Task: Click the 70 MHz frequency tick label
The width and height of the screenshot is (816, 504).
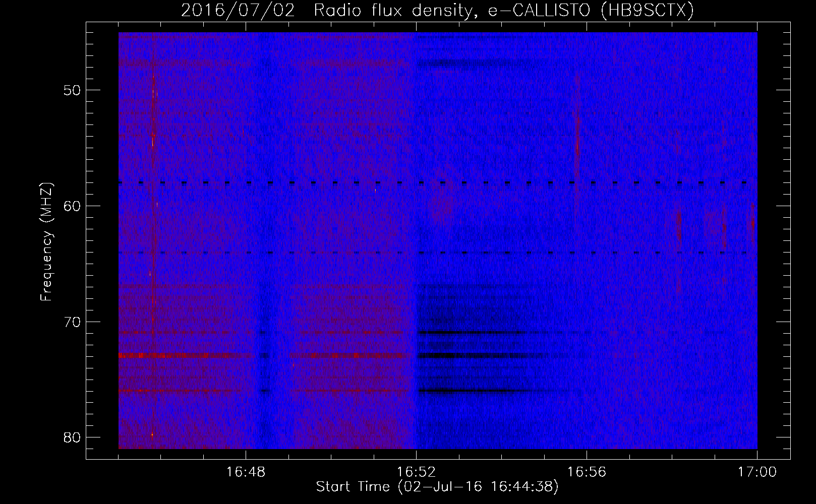Action: (x=73, y=322)
